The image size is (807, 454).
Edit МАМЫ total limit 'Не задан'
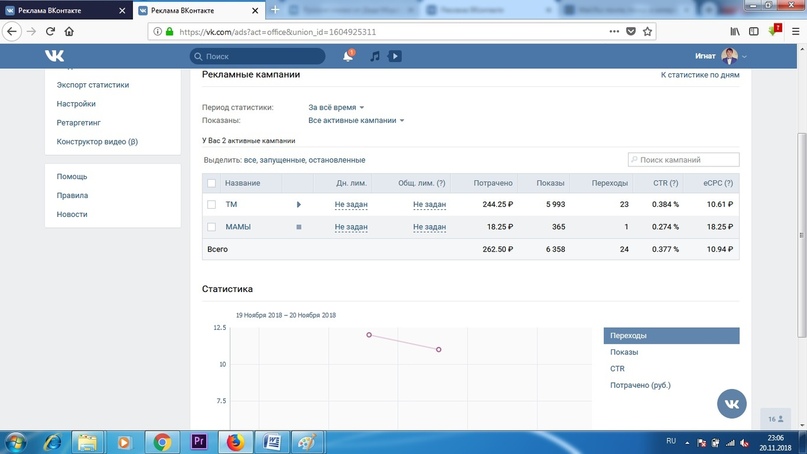point(429,226)
